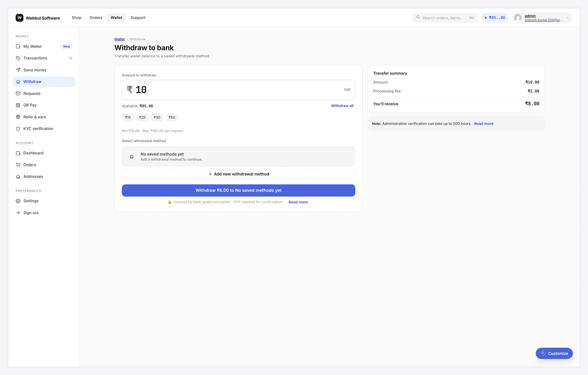Image resolution: width=588 pixels, height=375 pixels.
Task: Click the Transactions history icon
Action: point(18,58)
